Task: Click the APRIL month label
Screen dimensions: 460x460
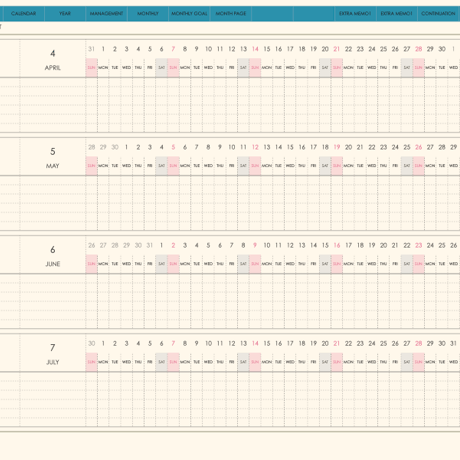Action: click(x=53, y=68)
